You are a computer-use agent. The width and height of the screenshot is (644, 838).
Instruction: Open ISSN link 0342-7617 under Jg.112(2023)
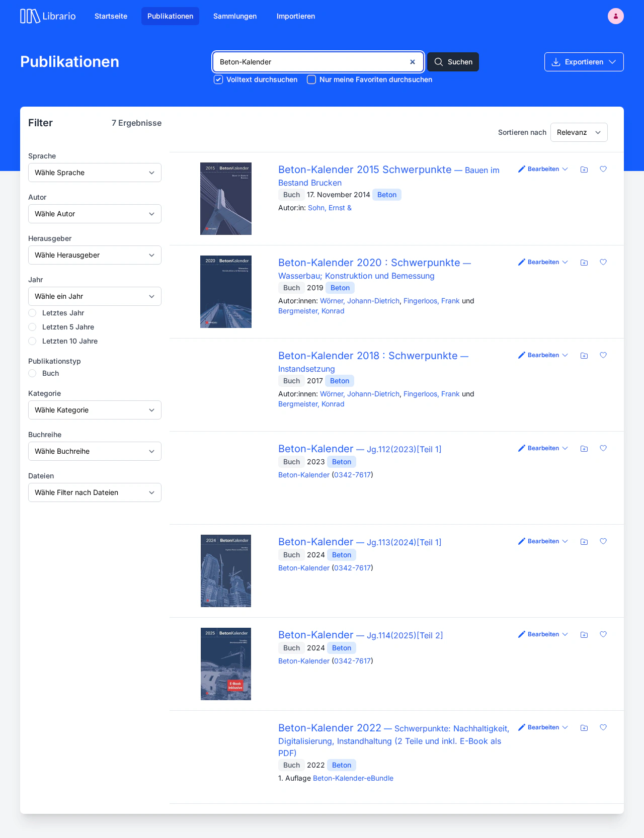(x=353, y=475)
